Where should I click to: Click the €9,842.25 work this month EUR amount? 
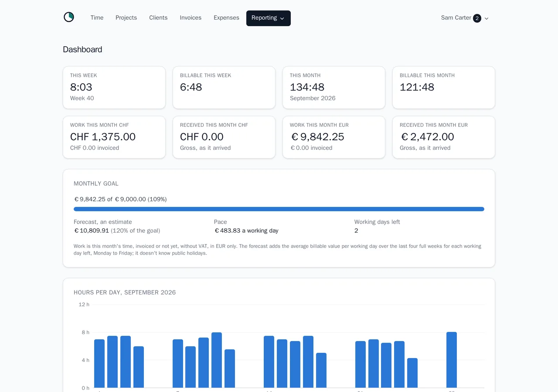click(x=317, y=137)
